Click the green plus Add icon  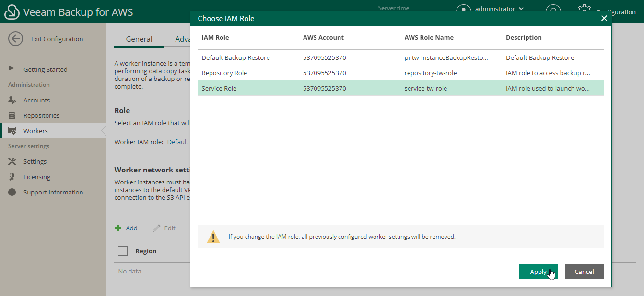click(118, 228)
